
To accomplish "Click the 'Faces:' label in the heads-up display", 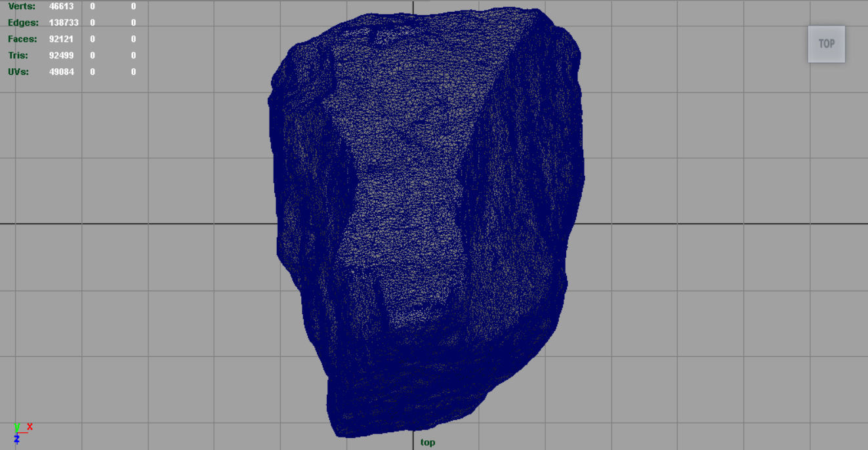I will point(22,39).
